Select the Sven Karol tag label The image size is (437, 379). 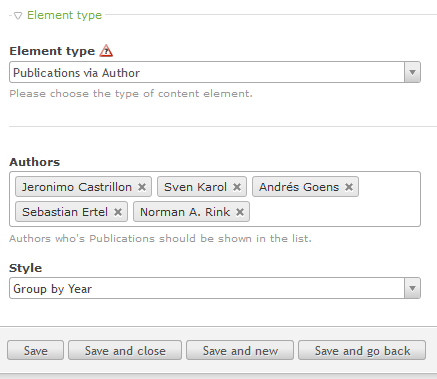[x=195, y=187]
